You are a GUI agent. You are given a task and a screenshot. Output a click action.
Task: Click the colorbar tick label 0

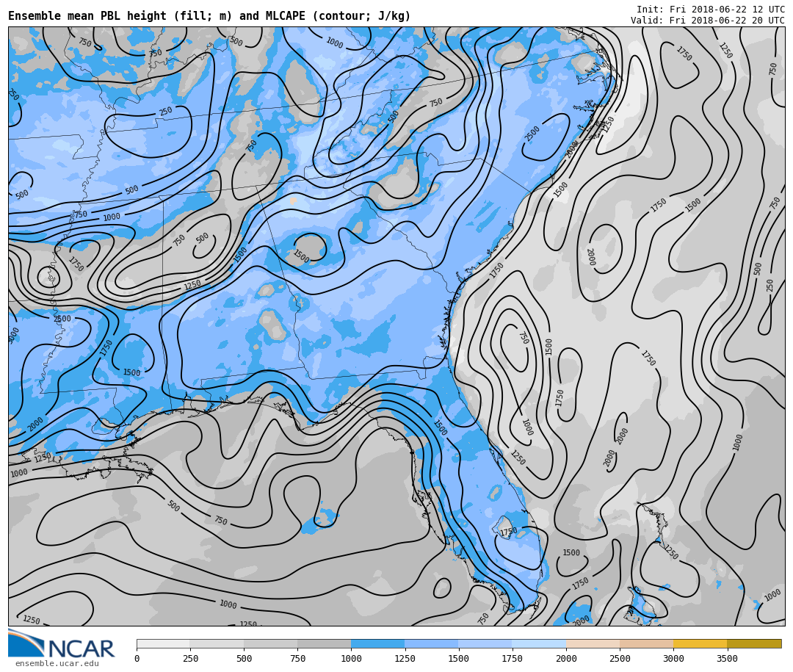click(137, 658)
